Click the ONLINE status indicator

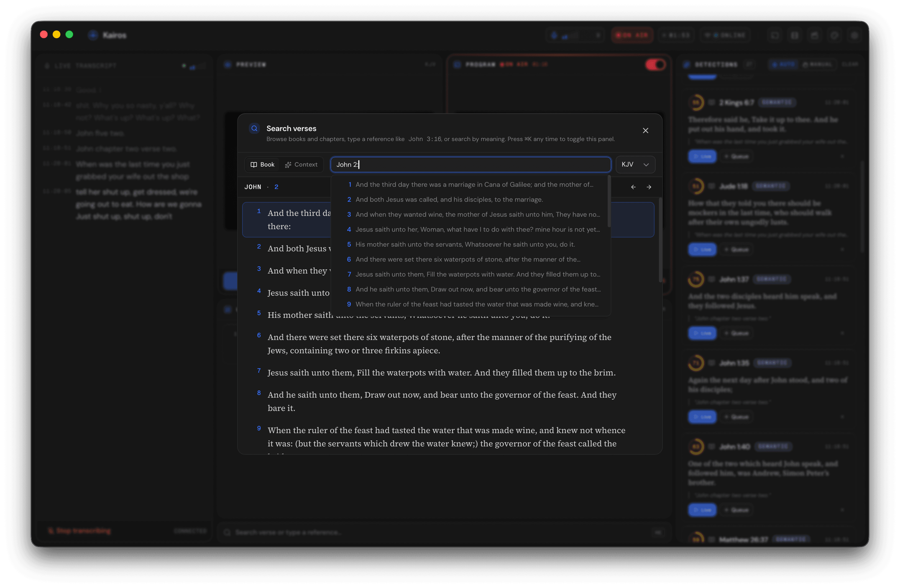point(725,35)
